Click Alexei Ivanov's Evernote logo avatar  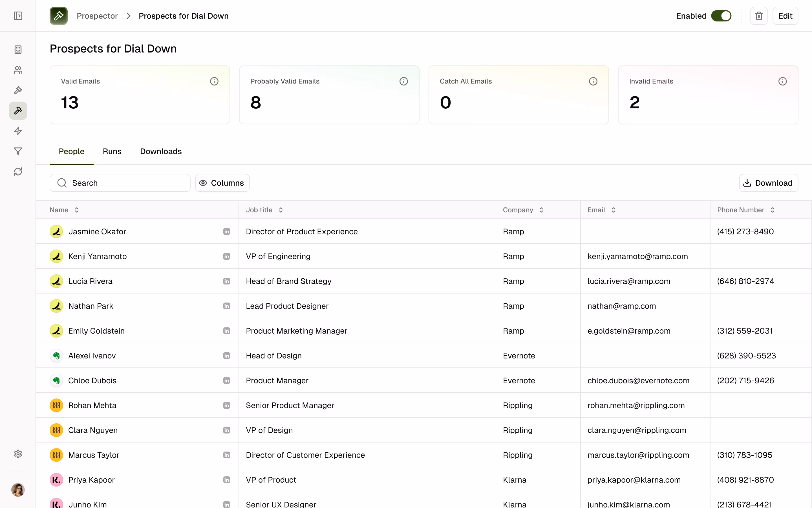[56, 356]
